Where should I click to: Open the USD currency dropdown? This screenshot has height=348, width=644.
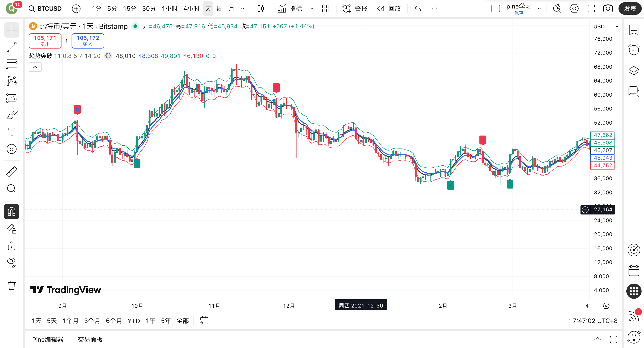tap(606, 26)
